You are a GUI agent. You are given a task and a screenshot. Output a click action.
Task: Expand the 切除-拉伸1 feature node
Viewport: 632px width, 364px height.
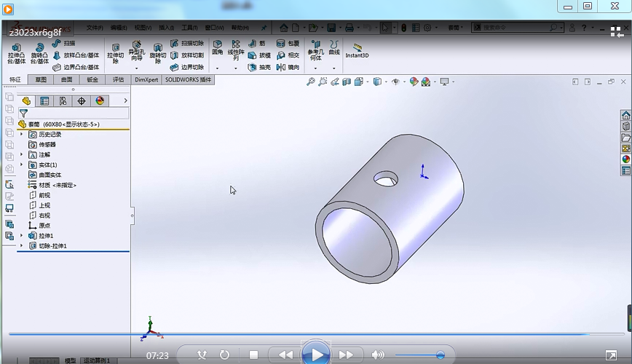click(21, 246)
